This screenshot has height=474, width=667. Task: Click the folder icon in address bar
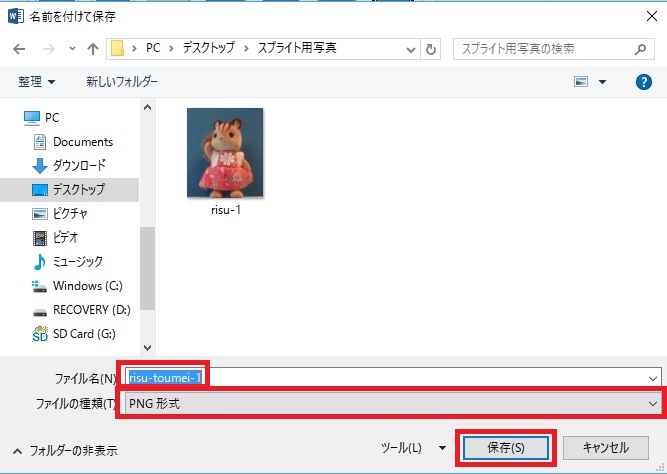click(x=117, y=49)
